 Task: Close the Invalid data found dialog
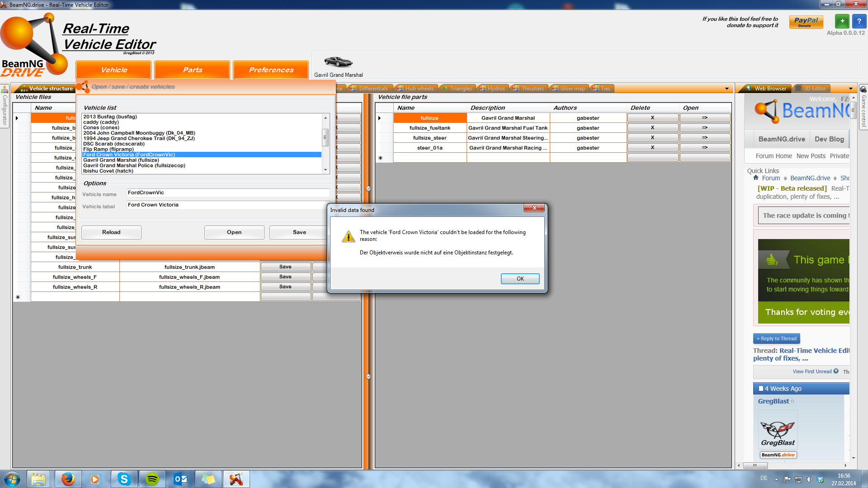click(534, 208)
